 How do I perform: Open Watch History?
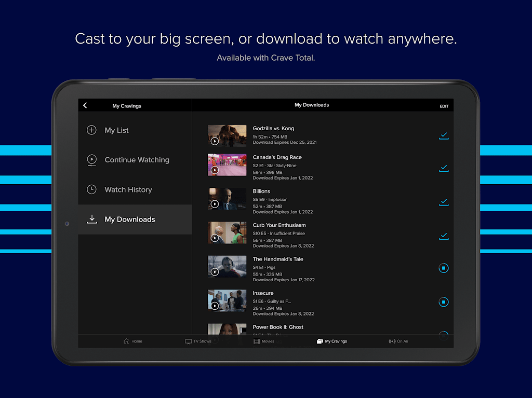pos(135,189)
